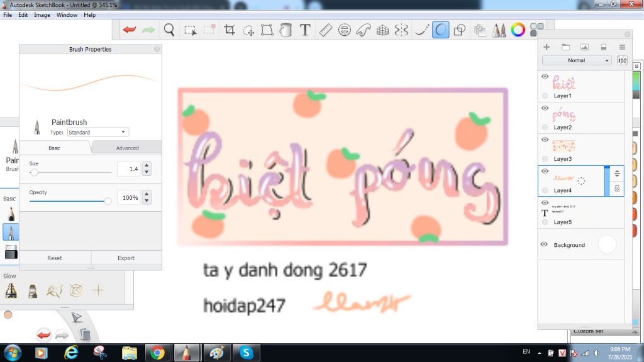
Task: Click the Background layer color swatch
Action: [607, 244]
